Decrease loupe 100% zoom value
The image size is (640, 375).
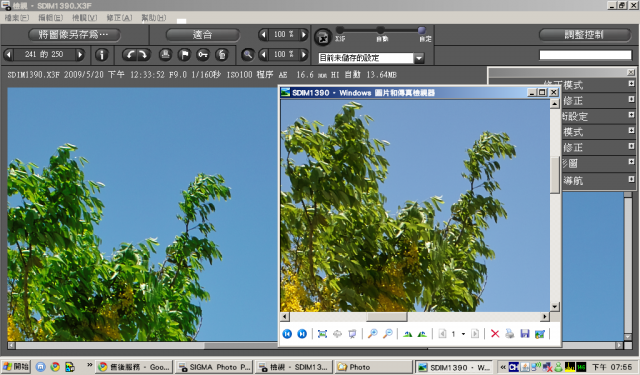[263, 55]
